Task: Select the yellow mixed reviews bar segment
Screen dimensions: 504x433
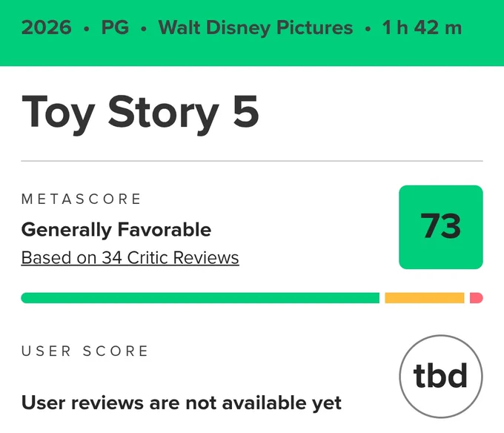Action: tap(424, 297)
